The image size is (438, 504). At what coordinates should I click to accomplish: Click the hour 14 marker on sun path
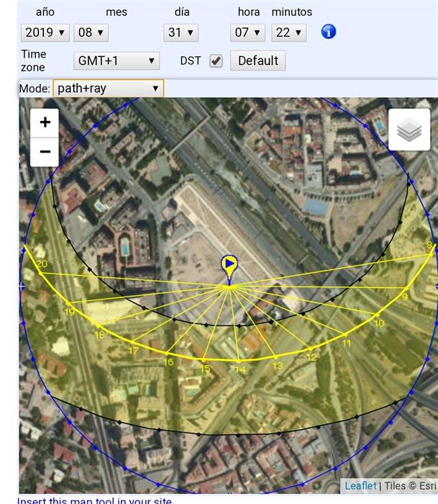(239, 361)
